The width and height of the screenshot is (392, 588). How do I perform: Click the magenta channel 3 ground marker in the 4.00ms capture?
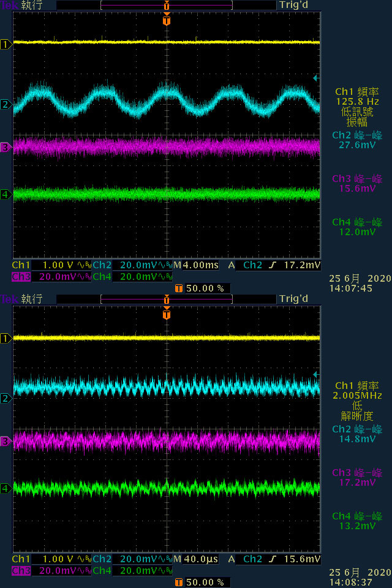(6, 148)
